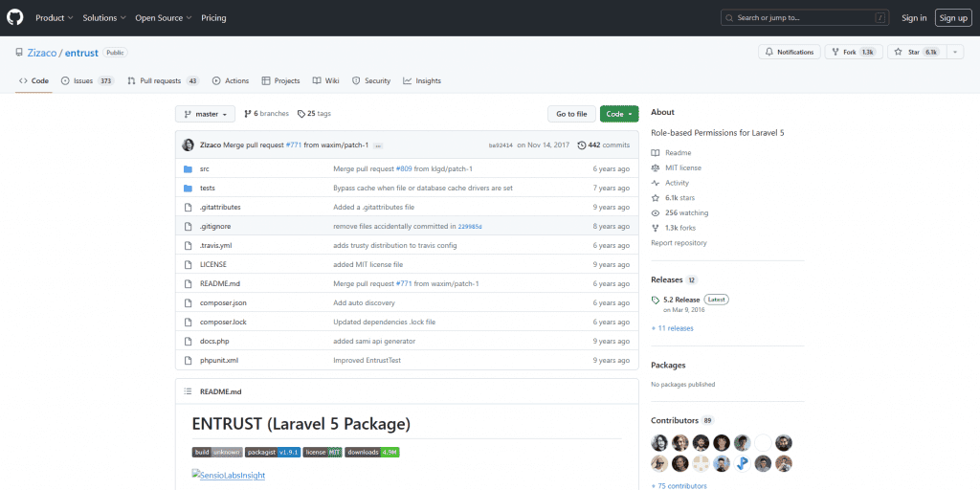Screen dimensions: 980x490
Task: Open pull request #809 link
Action: pos(403,169)
